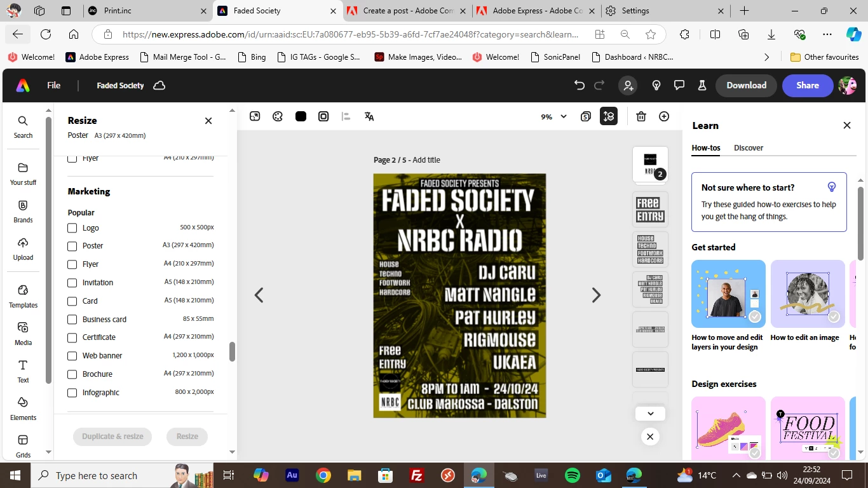This screenshot has height=488, width=868.
Task: Check the Invitation checkbox
Action: (72, 283)
